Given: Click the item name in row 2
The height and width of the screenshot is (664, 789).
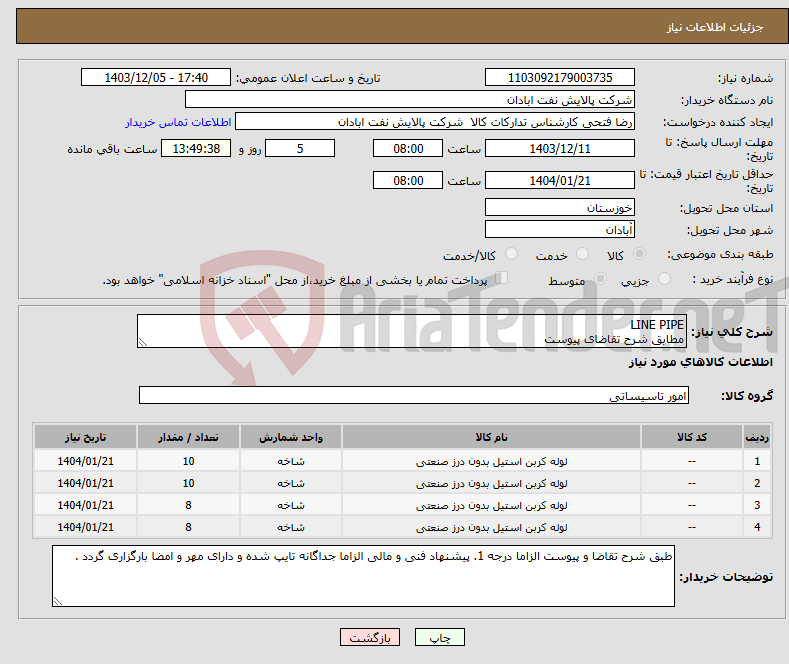Looking at the screenshot, I should (491, 483).
